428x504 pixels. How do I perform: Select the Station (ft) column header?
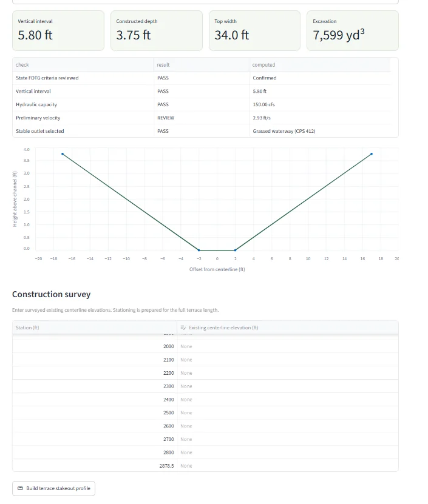(95, 328)
